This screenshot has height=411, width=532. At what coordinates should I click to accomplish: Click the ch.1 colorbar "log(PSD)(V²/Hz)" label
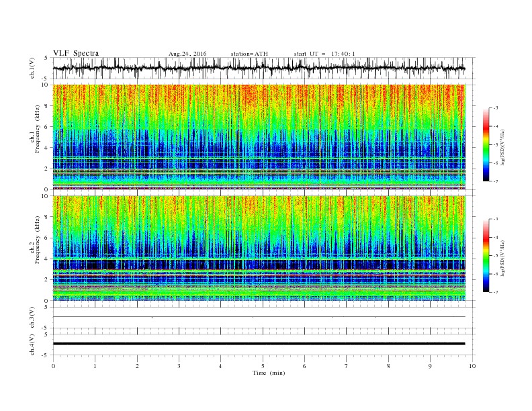coord(503,147)
